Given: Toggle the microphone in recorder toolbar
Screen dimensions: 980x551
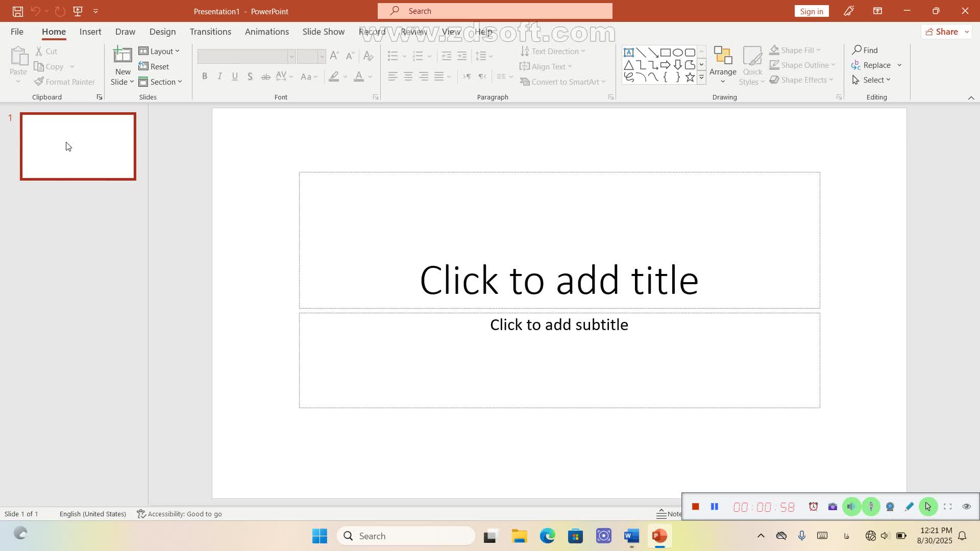Looking at the screenshot, I should (871, 507).
